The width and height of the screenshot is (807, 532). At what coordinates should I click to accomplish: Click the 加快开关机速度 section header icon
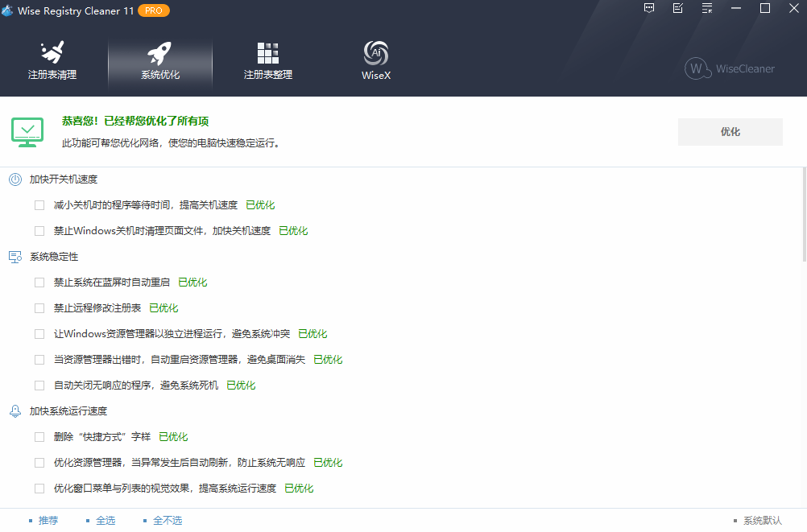(x=14, y=179)
